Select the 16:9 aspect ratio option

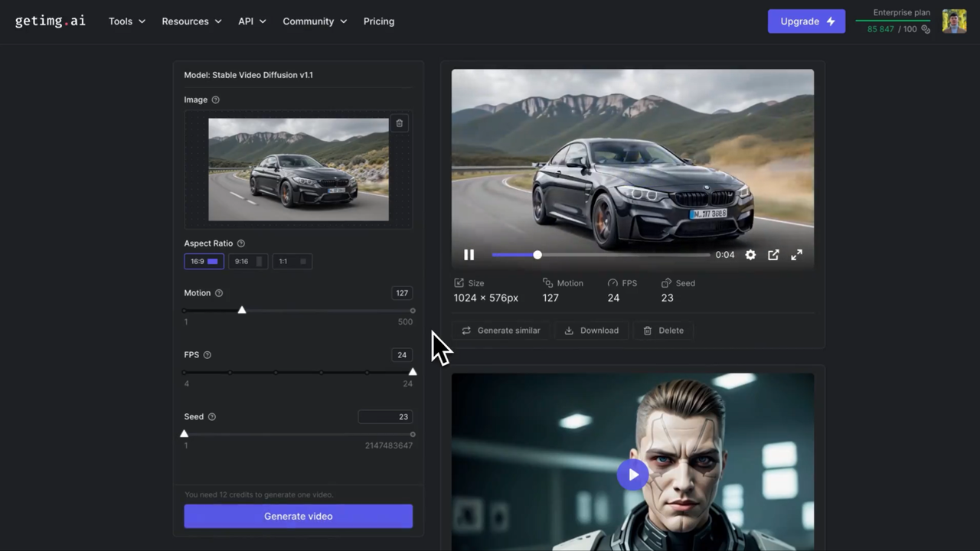tap(204, 261)
